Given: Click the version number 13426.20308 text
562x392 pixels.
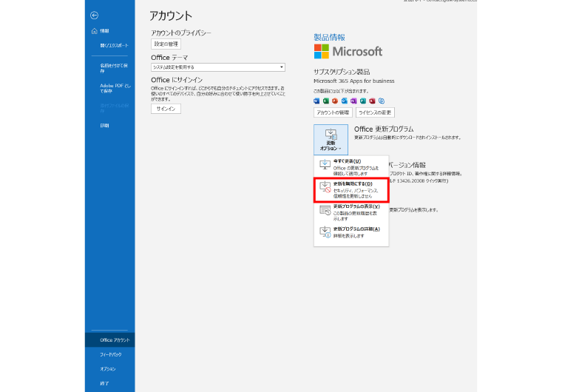Looking at the screenshot, I should coord(410,181).
